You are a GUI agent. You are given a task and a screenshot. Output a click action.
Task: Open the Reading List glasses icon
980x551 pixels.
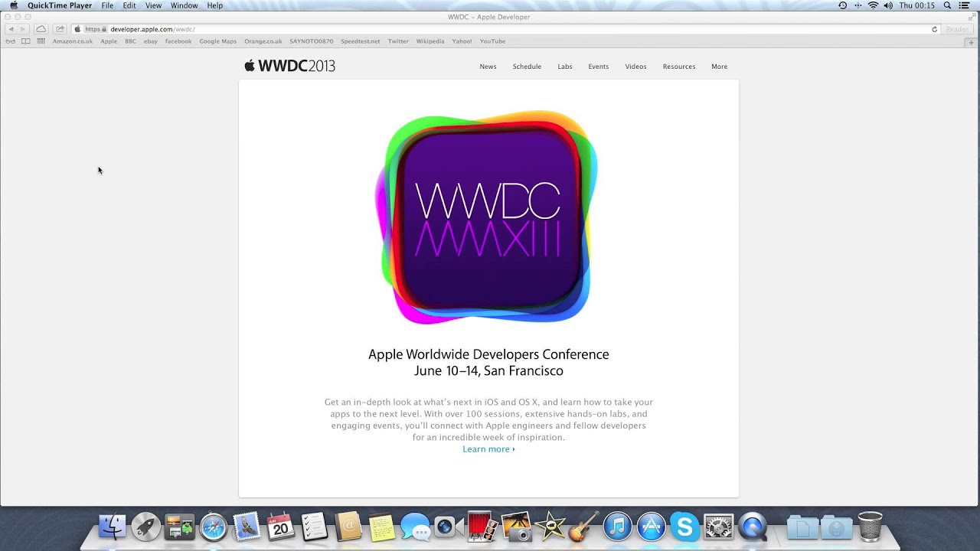[x=11, y=41]
